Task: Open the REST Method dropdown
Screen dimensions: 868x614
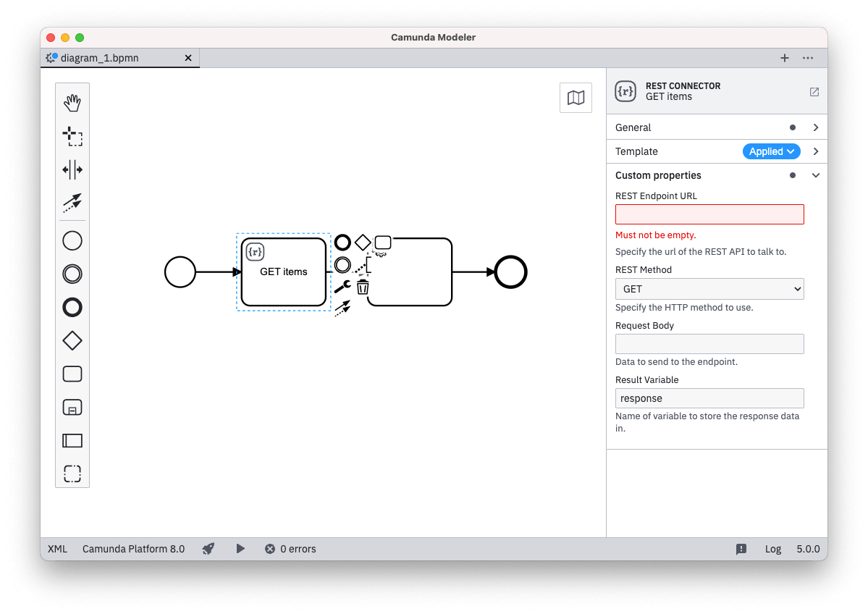Action: 709,289
